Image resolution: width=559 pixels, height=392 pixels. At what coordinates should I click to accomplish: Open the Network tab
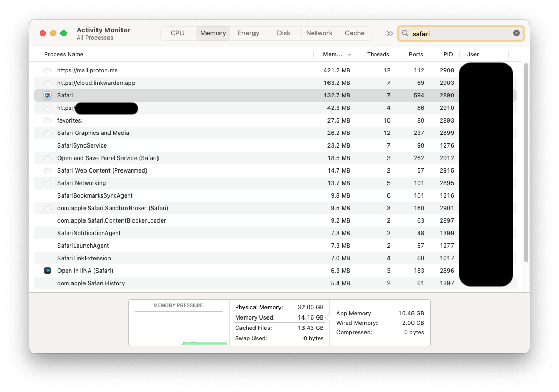(x=319, y=33)
